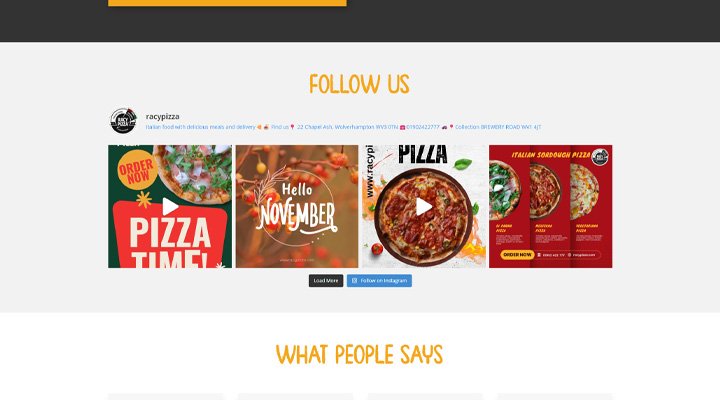
Task: Click the Racy Pizza logo on sourdough post
Action: [x=599, y=157]
